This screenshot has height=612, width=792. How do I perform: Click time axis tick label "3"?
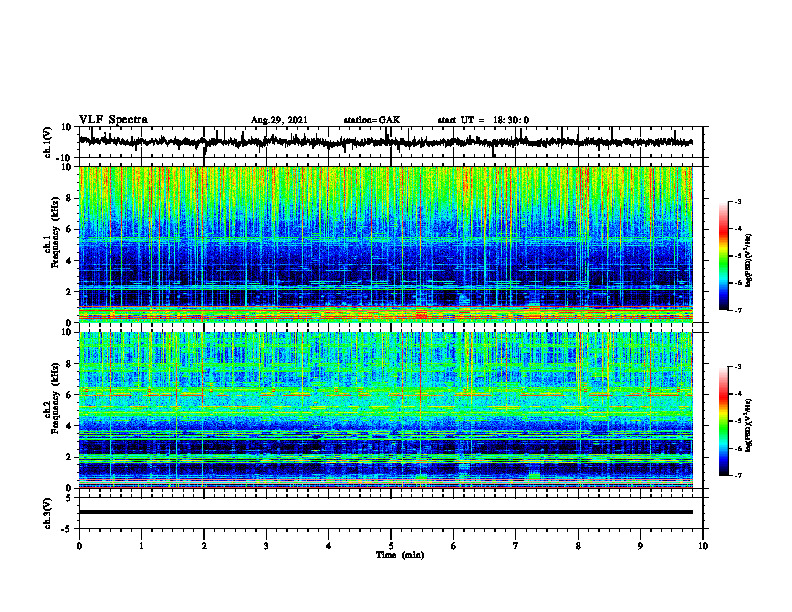click(266, 546)
